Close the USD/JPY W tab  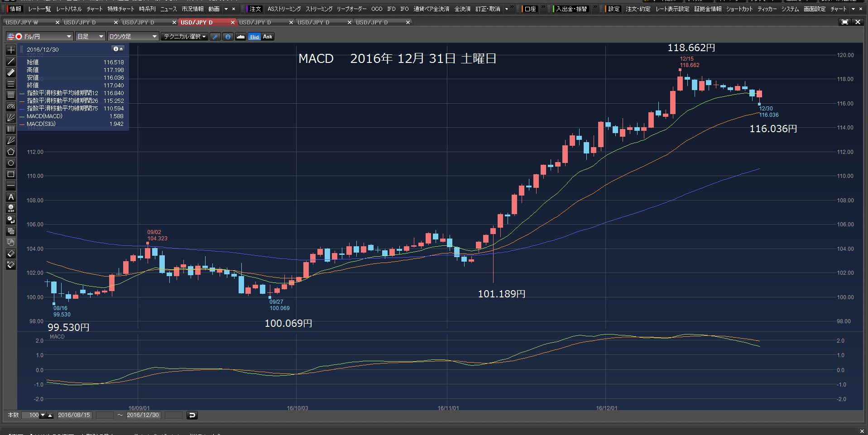[57, 22]
